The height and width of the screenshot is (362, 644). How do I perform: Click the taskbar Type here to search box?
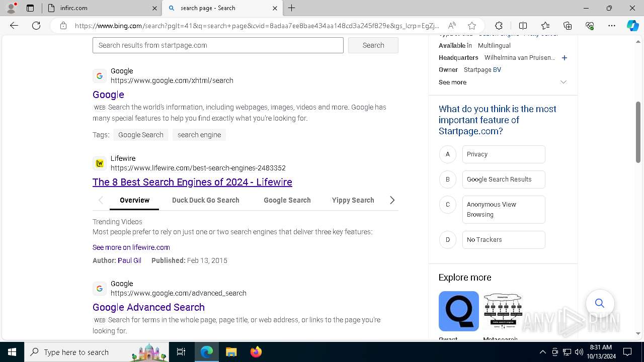point(97,352)
